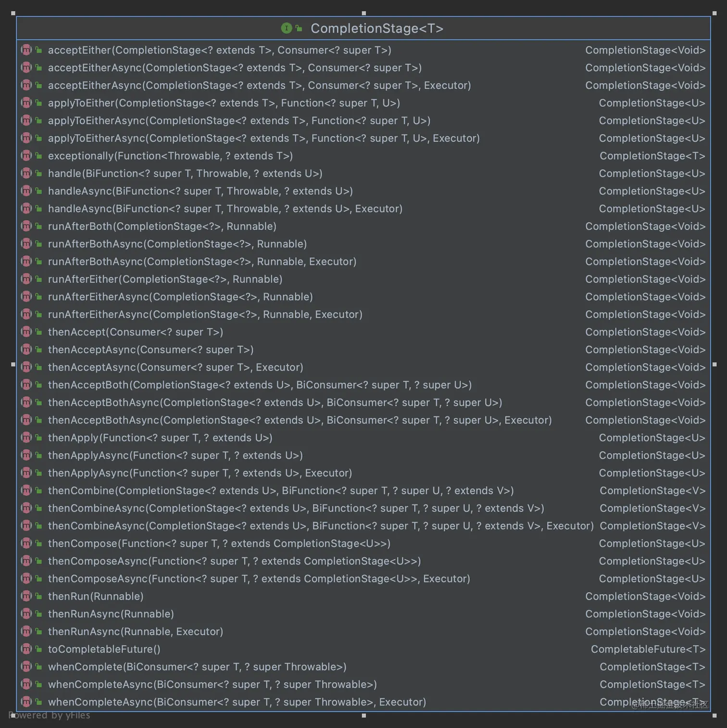Click the method icon next to thenCombine

click(26, 491)
